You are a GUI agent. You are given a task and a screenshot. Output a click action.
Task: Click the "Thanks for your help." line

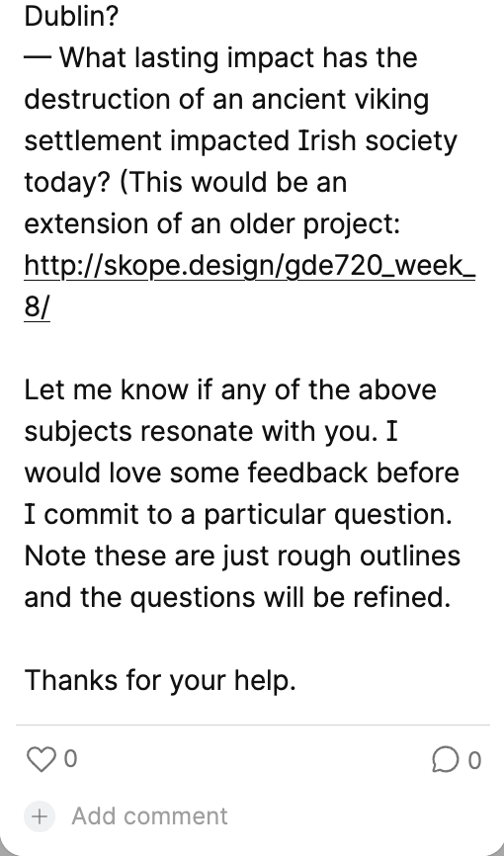point(160,681)
